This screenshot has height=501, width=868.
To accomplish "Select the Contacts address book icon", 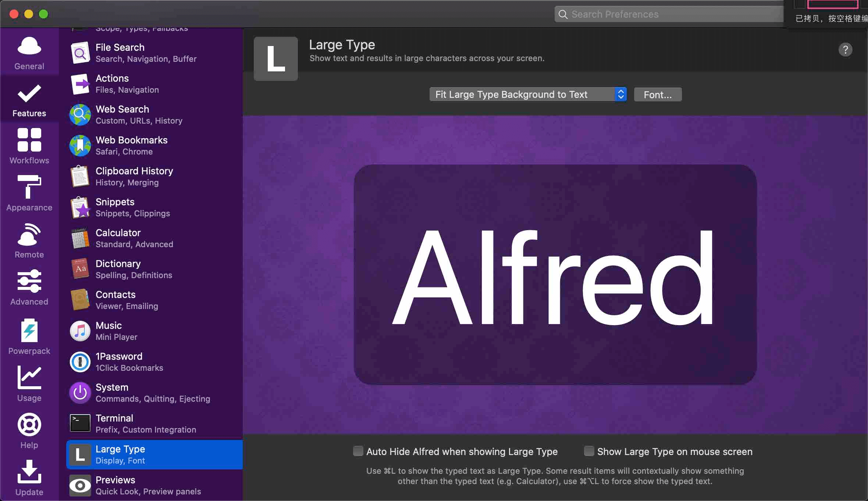I will point(80,299).
